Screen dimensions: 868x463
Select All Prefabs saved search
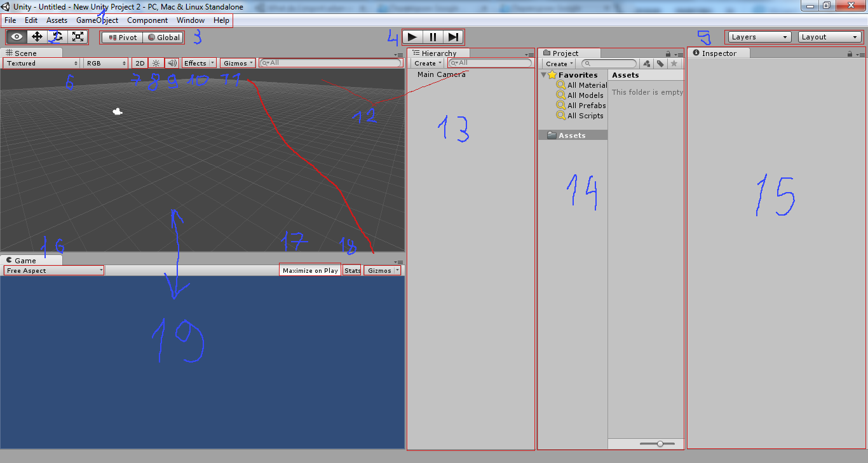tap(581, 106)
